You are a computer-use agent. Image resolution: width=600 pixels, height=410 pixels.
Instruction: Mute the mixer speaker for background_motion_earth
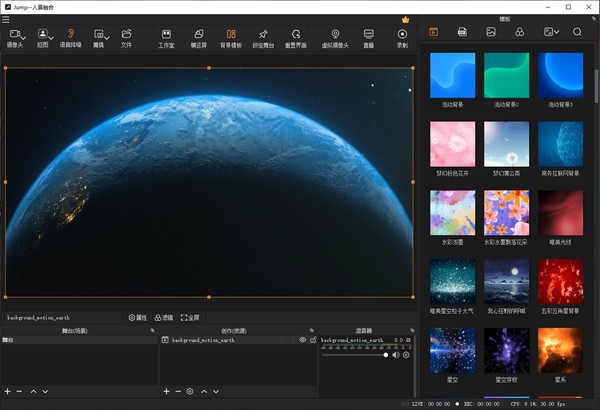pyautogui.click(x=396, y=355)
